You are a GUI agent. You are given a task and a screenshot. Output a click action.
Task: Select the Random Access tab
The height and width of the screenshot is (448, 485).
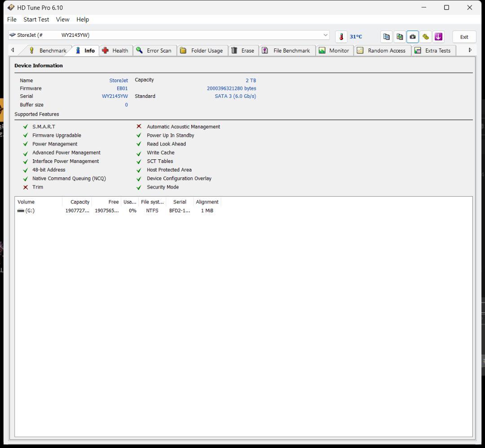(381, 50)
